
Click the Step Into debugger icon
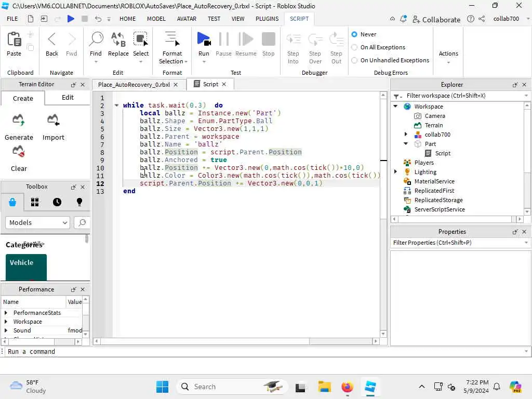click(293, 39)
